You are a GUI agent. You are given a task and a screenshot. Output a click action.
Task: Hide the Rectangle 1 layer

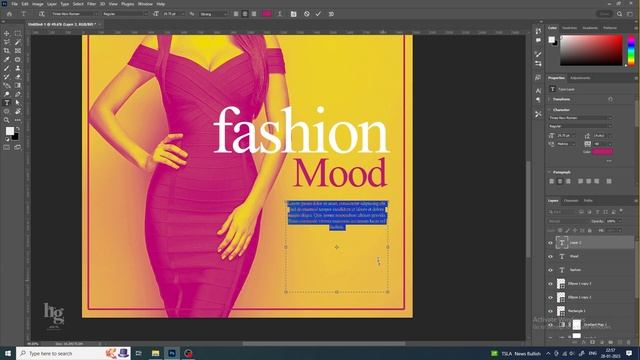[550, 311]
